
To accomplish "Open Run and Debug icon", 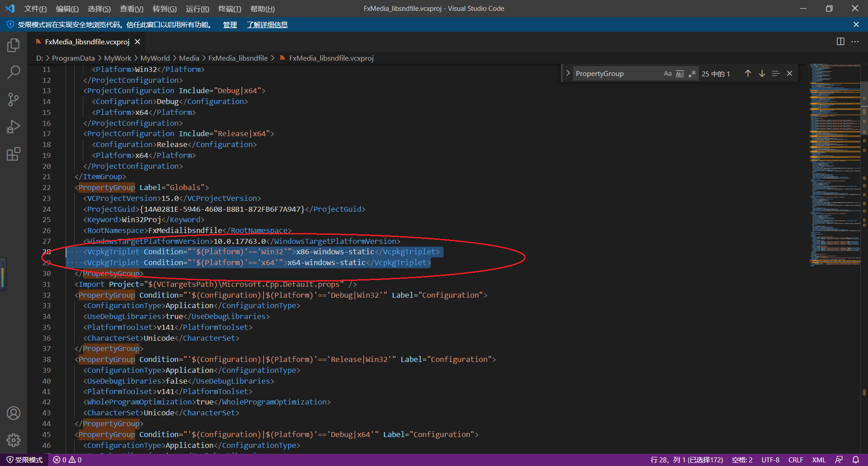I will coord(14,127).
